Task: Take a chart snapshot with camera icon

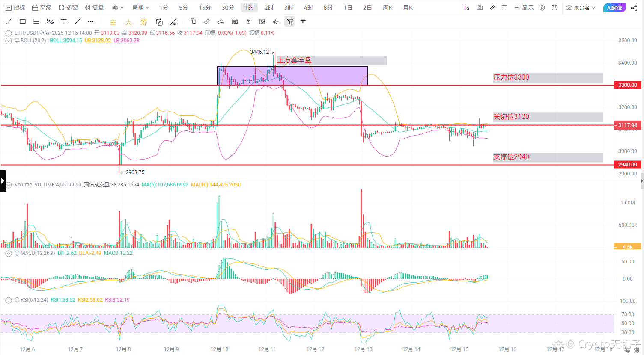Action: (x=480, y=8)
